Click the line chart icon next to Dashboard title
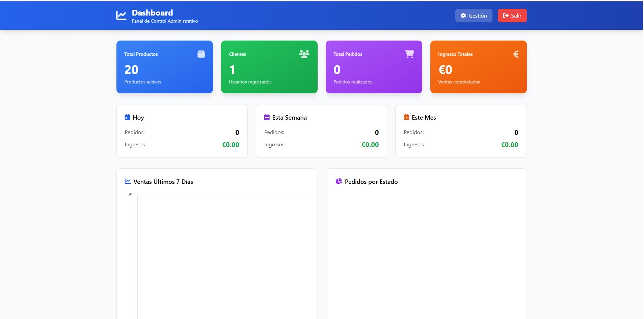 (x=121, y=15)
